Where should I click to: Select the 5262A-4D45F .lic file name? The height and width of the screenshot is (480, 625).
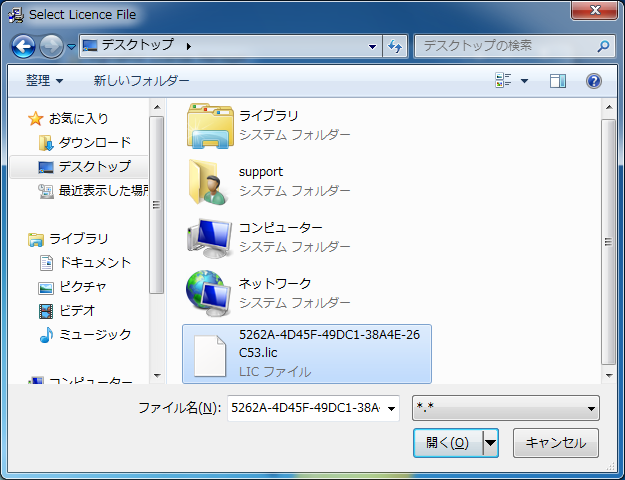329,343
